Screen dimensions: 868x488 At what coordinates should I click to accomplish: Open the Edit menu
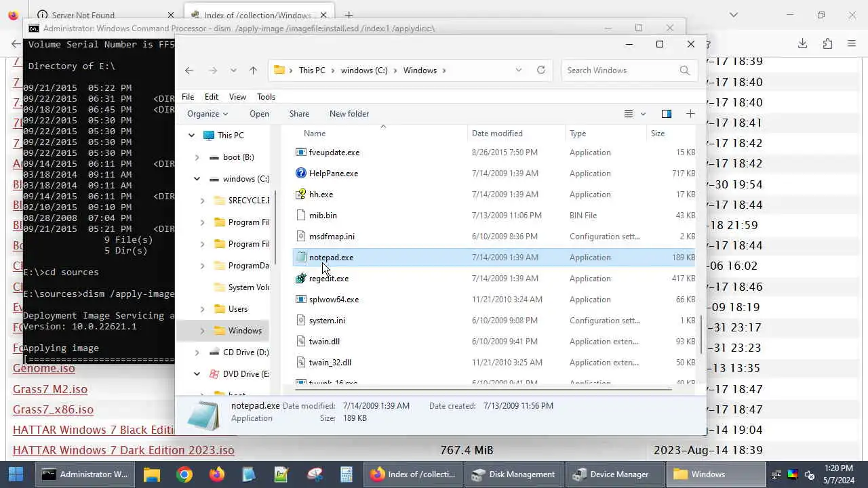(x=212, y=97)
